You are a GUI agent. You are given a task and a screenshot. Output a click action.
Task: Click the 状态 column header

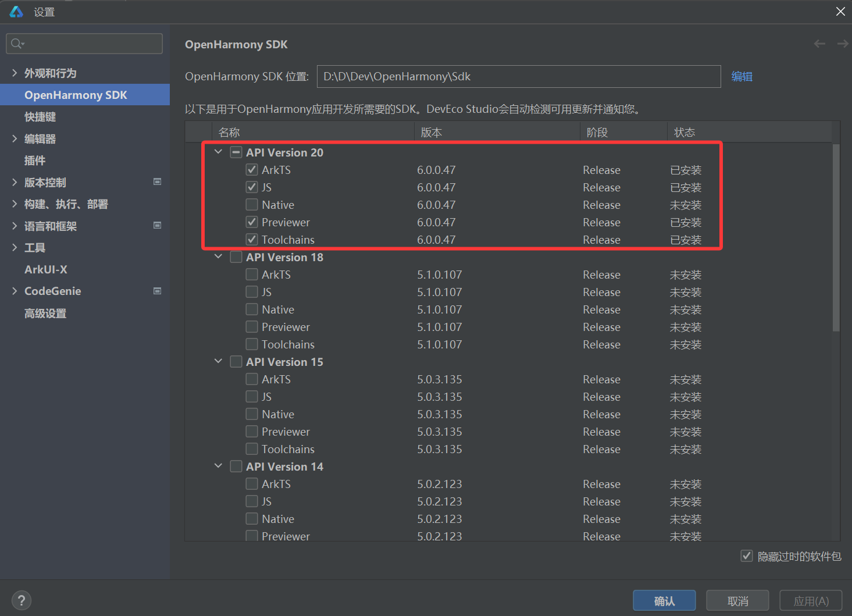coord(749,132)
